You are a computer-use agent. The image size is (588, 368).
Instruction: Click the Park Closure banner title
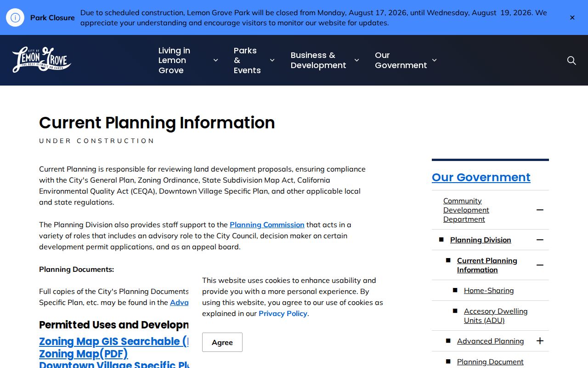(52, 17)
